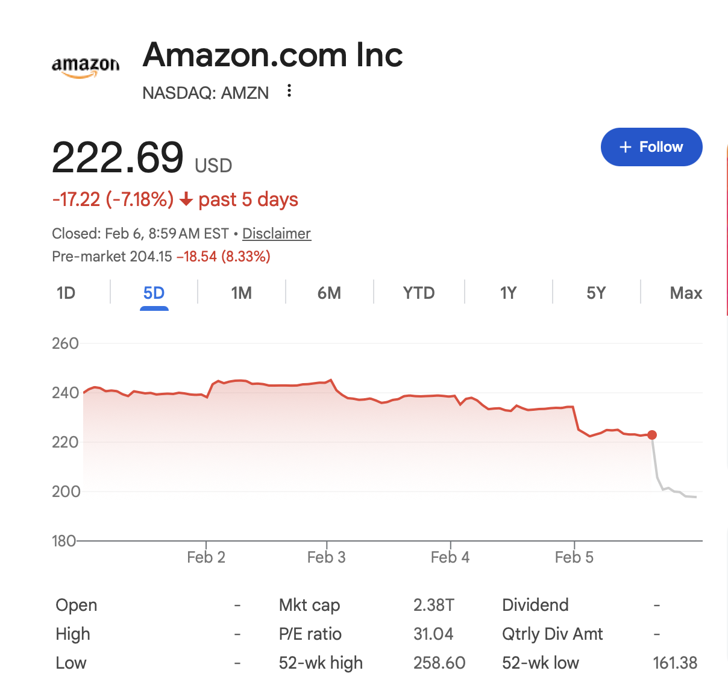Screen dimensions: 728x700
Task: Select the 5Y chart range
Action: tap(595, 293)
